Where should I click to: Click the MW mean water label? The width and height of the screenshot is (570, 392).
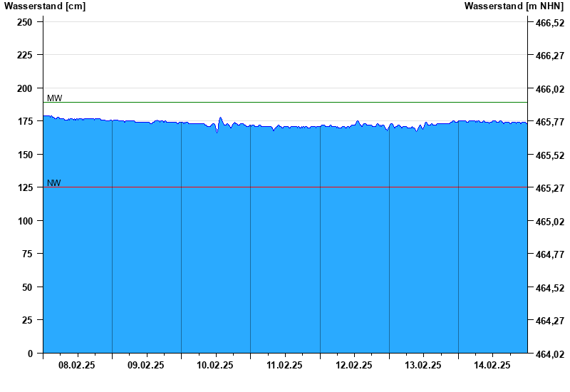pyautogui.click(x=55, y=98)
